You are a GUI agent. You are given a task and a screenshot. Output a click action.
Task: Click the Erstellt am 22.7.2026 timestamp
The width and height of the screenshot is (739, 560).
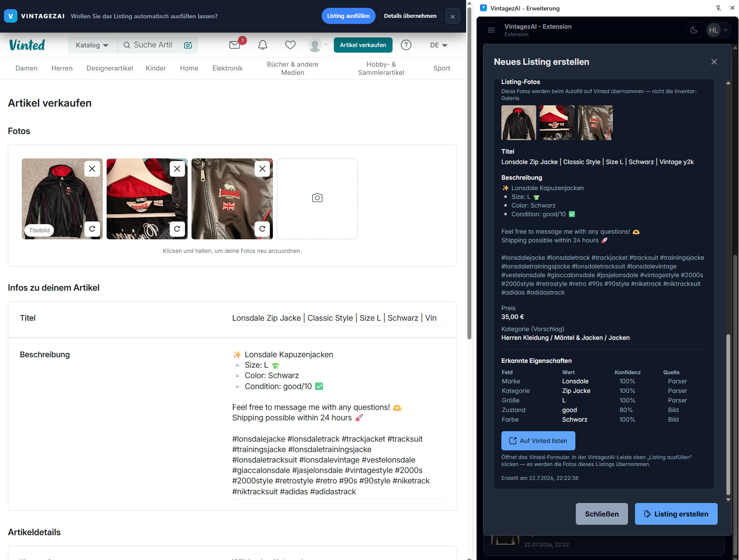(540, 478)
